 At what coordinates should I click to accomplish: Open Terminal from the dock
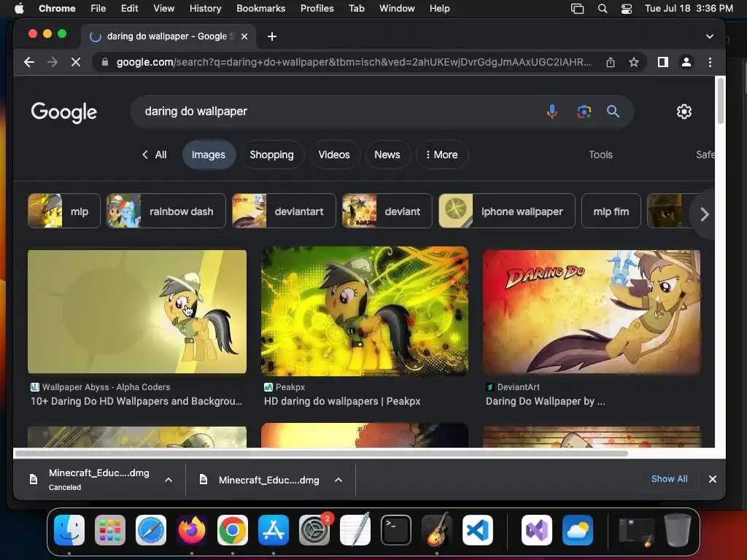coord(396,530)
